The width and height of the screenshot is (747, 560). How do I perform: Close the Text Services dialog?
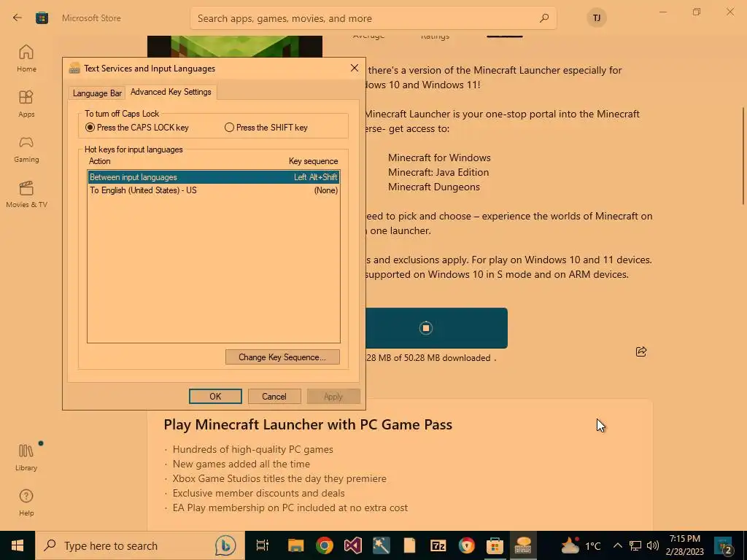(x=355, y=68)
